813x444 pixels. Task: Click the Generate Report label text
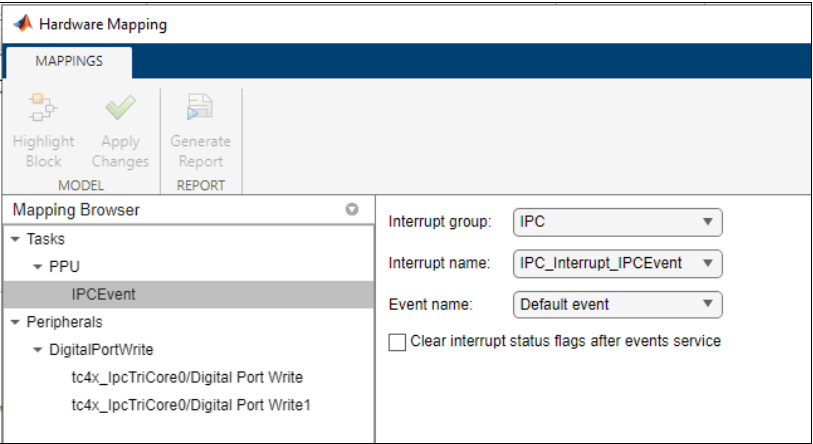point(200,151)
